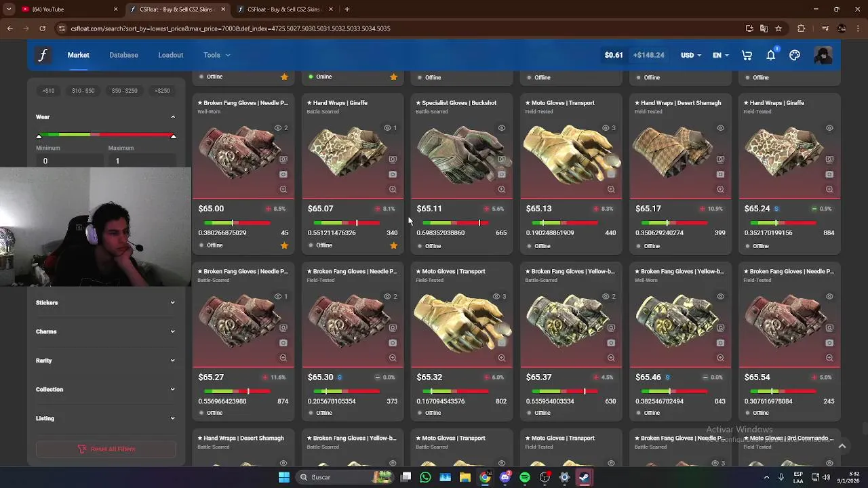This screenshot has width=868, height=488.
Task: Open the Loadout navigation tab
Action: click(x=170, y=55)
